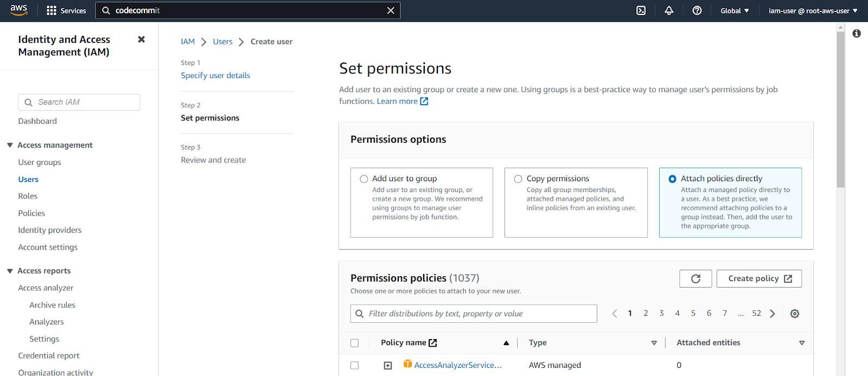Click the top codecommit search field
868x376 pixels.
tap(248, 10)
